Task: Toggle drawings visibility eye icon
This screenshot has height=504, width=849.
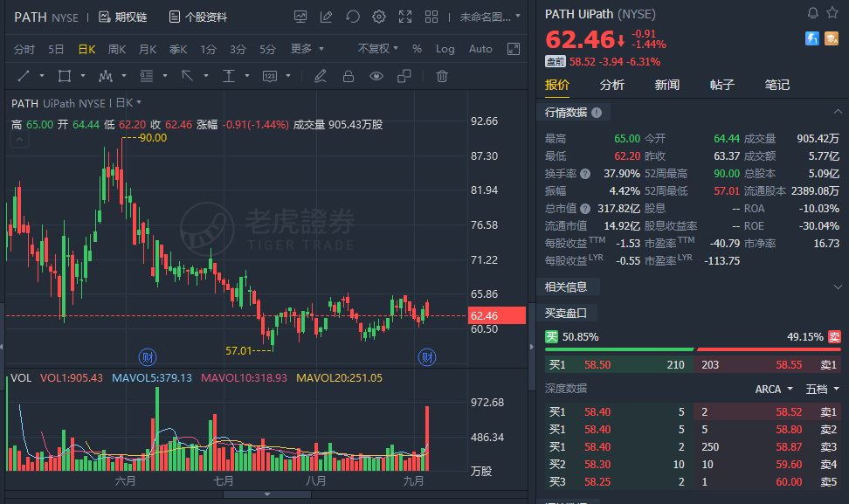Action: (376, 76)
